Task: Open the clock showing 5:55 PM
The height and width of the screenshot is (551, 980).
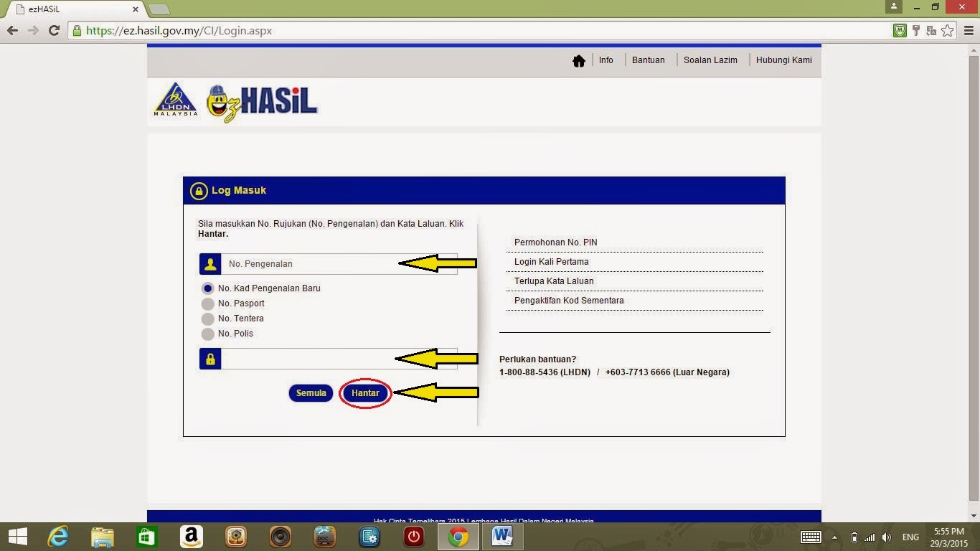Action: (x=948, y=537)
